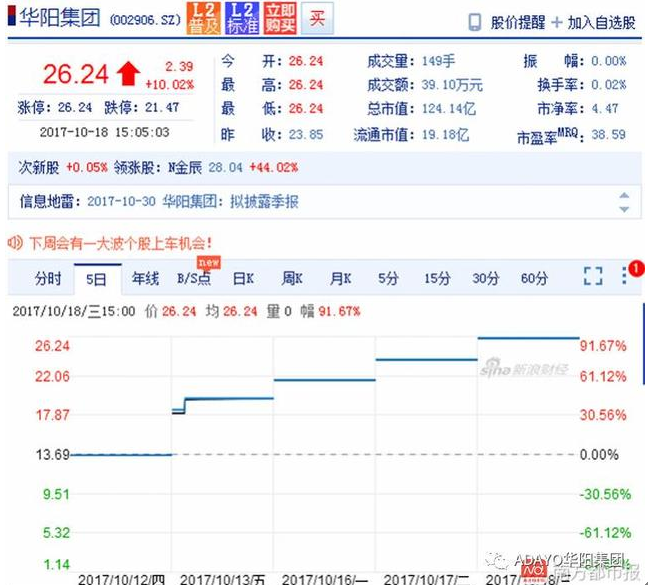Open the three-dot more options menu
The image size is (648, 585).
pyautogui.click(x=624, y=276)
